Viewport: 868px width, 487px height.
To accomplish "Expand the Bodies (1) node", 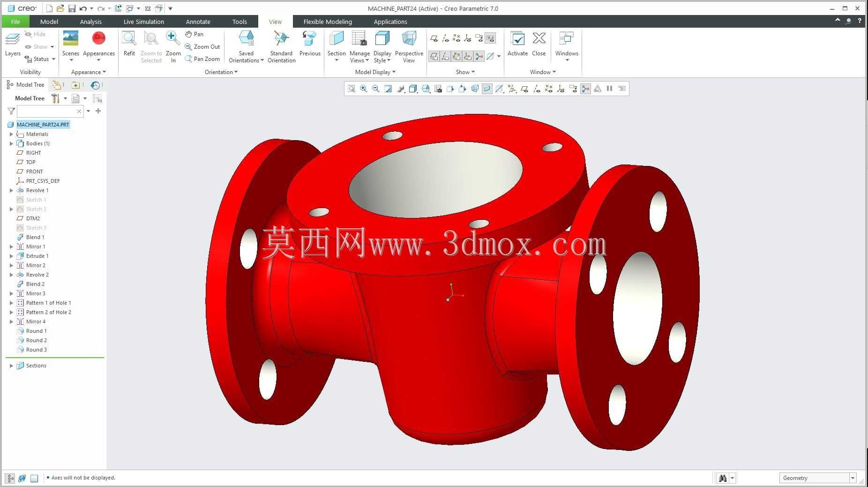I will [x=12, y=143].
